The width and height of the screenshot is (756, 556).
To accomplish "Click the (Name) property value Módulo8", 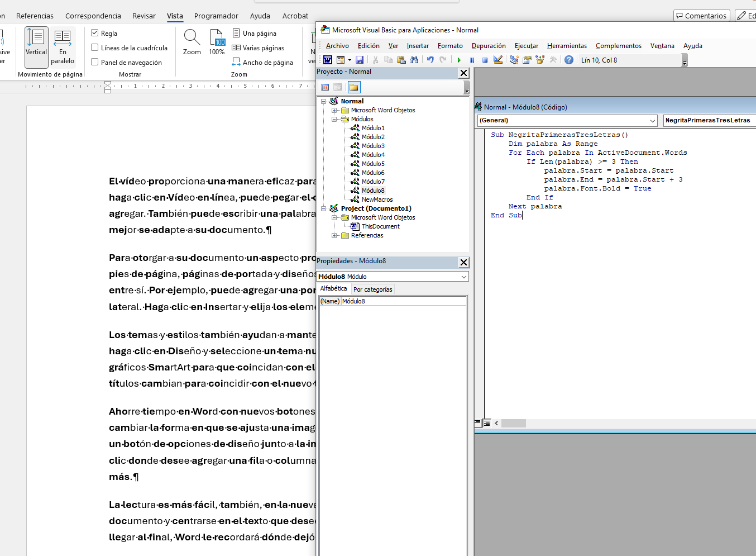I will [x=404, y=301].
